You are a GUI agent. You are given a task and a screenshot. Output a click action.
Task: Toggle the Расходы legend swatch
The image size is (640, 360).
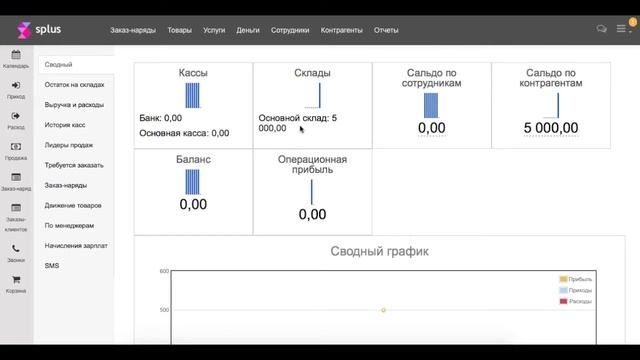pyautogui.click(x=563, y=301)
